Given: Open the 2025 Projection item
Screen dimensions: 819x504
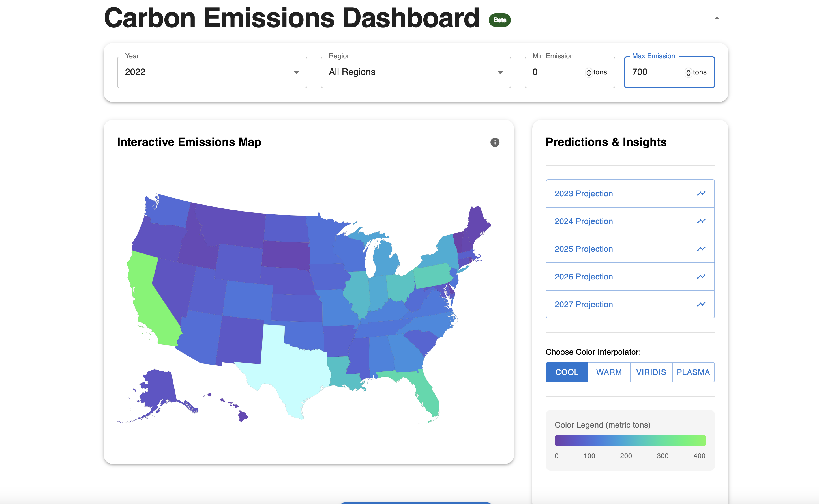Looking at the screenshot, I should tap(584, 249).
